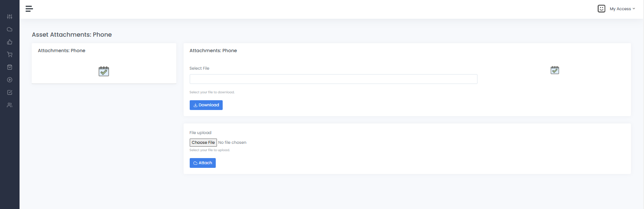The width and height of the screenshot is (644, 209).
Task: Click the 'No file chosen' text
Action: coord(232,143)
